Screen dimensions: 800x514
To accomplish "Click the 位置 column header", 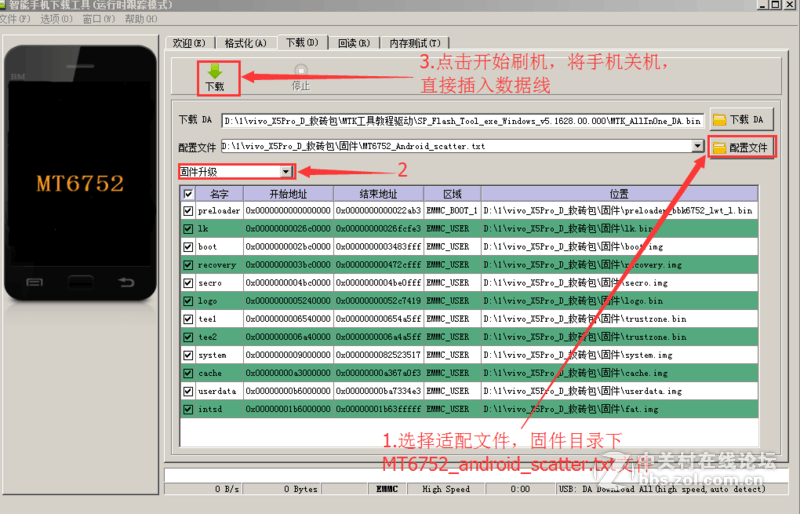I will [619, 194].
